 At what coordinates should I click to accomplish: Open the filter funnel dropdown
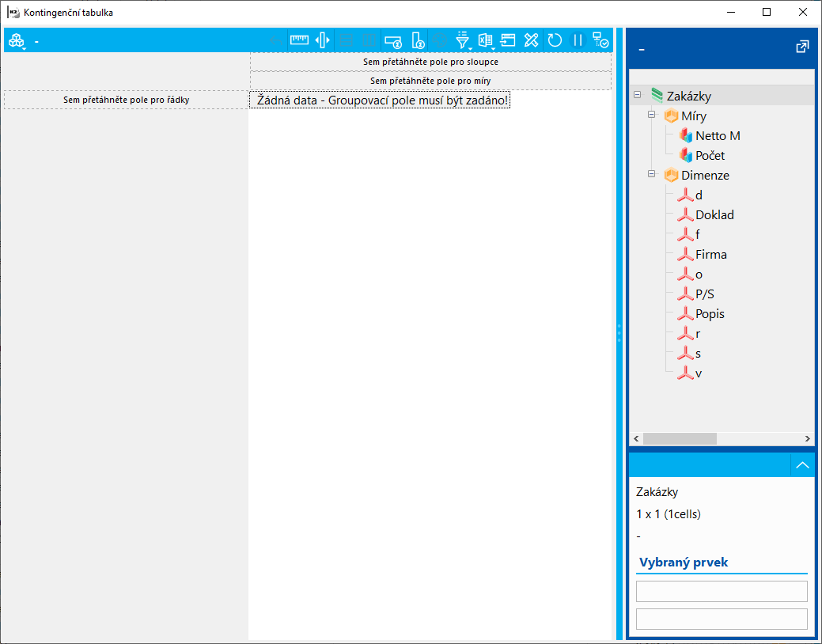[462, 40]
